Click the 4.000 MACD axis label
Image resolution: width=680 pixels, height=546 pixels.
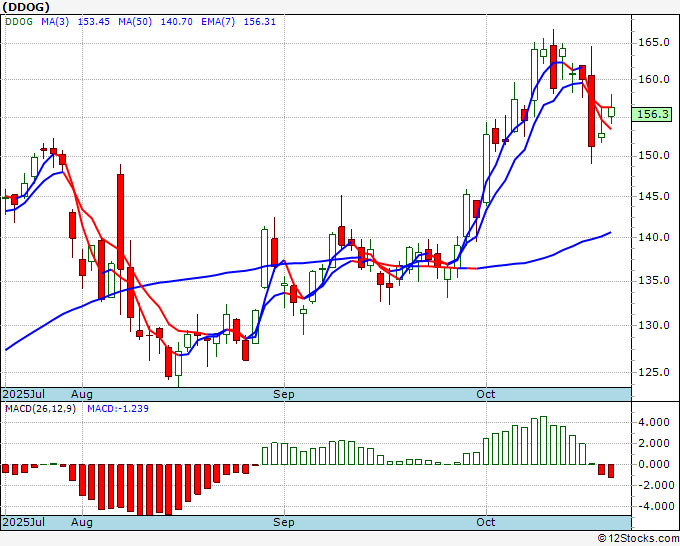click(x=654, y=422)
